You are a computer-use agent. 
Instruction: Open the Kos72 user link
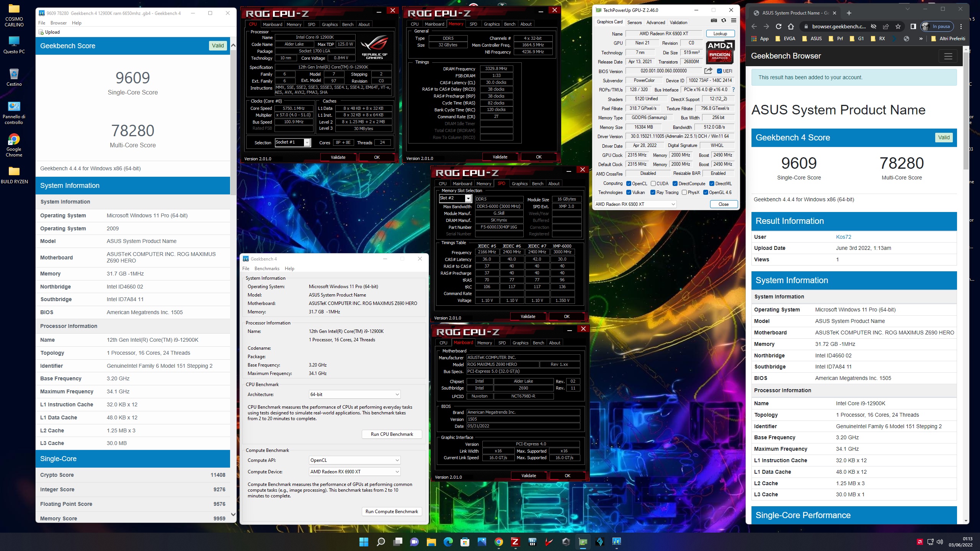pyautogui.click(x=843, y=237)
